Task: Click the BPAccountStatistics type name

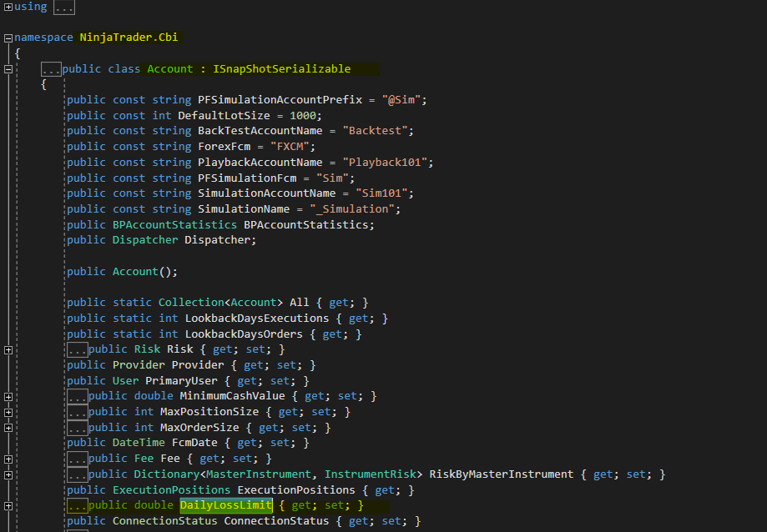Action: (174, 224)
